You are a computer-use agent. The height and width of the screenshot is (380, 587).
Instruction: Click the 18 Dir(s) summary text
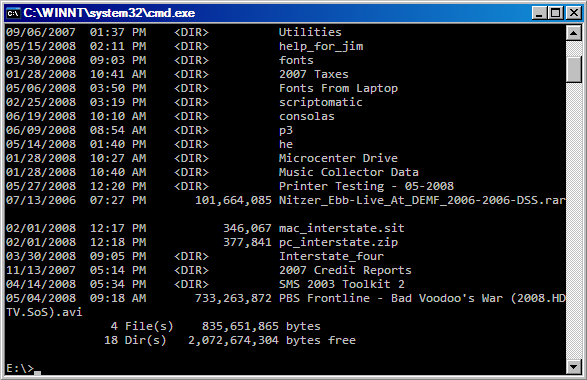point(135,340)
